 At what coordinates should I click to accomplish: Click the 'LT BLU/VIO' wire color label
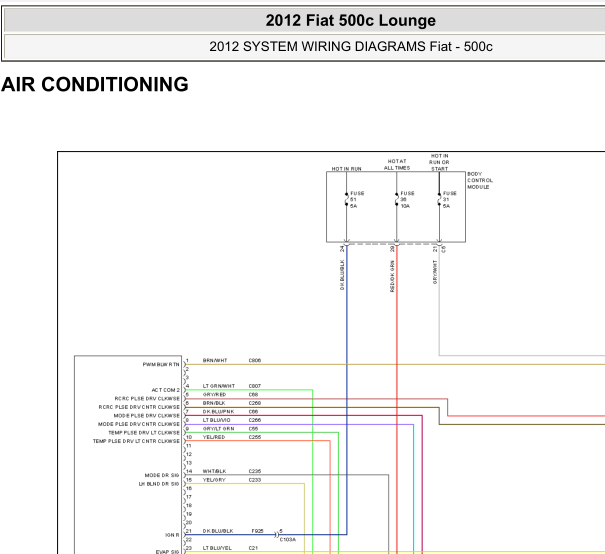(x=216, y=420)
